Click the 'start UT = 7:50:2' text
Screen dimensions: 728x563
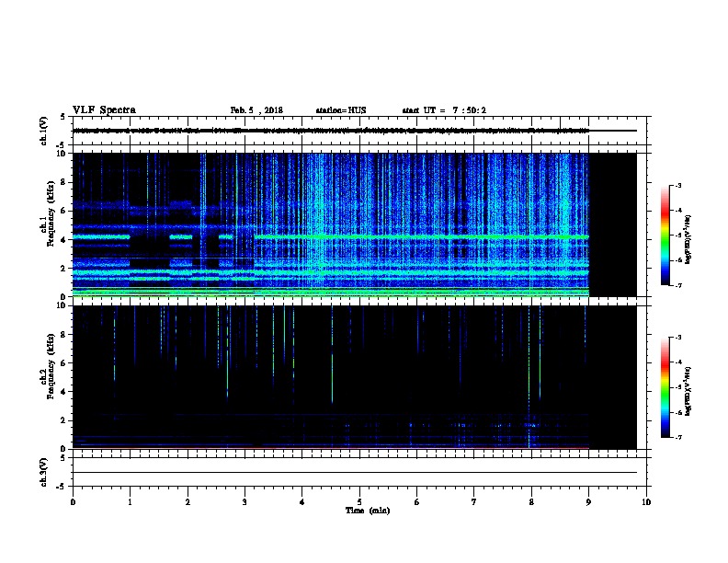(x=444, y=110)
